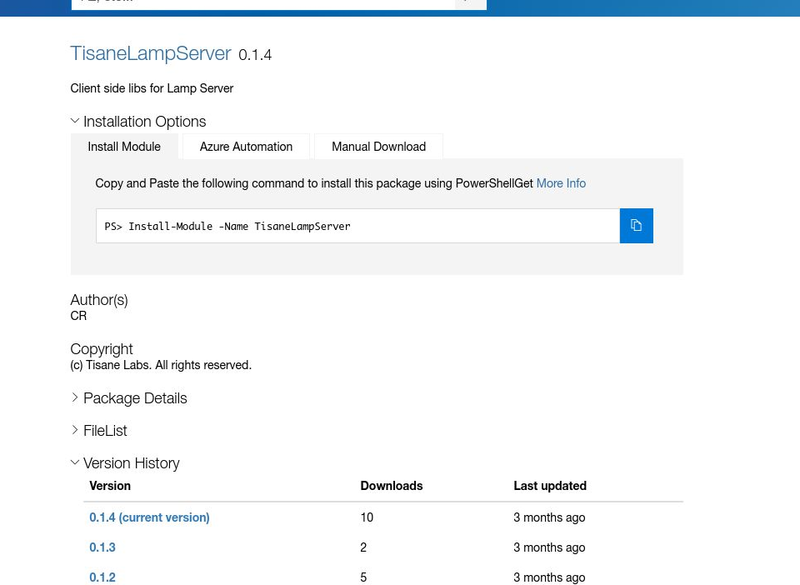Click the download count 5 for 0.1.2
Image resolution: width=800 pixels, height=585 pixels.
[363, 577]
